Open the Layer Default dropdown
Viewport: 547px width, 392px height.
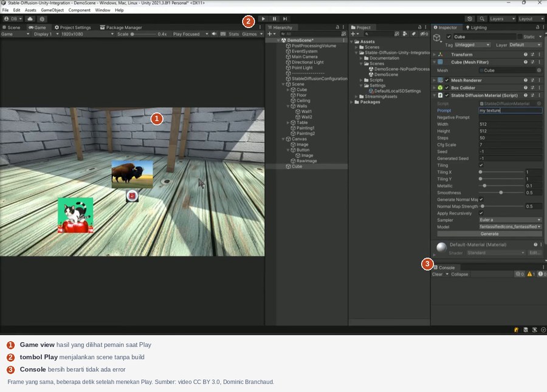point(525,44)
